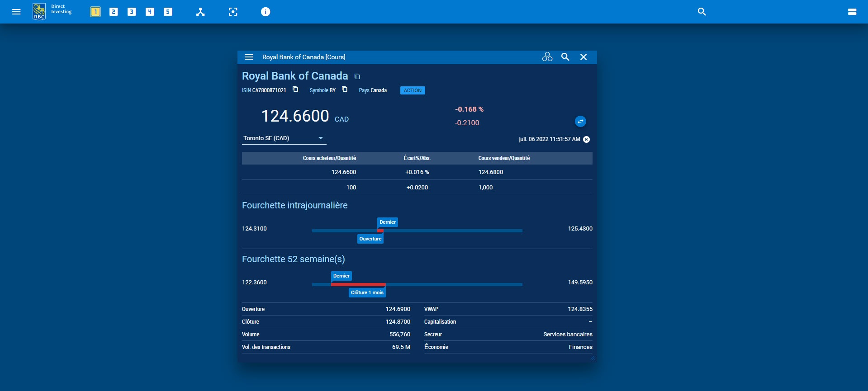Viewport: 868px width, 391px height.
Task: Click the ACTION tag button
Action: (413, 90)
